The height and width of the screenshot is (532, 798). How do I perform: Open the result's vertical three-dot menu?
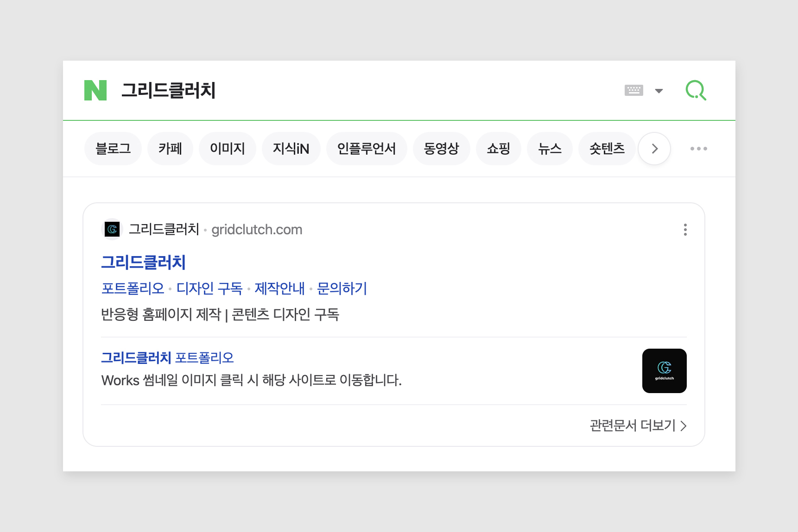685,230
